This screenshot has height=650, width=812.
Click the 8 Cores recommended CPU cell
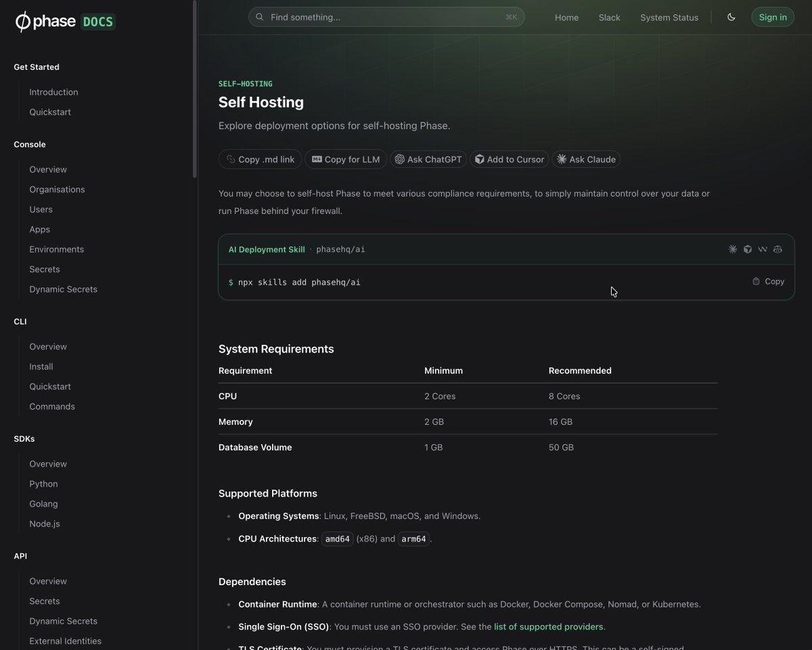[x=564, y=396]
